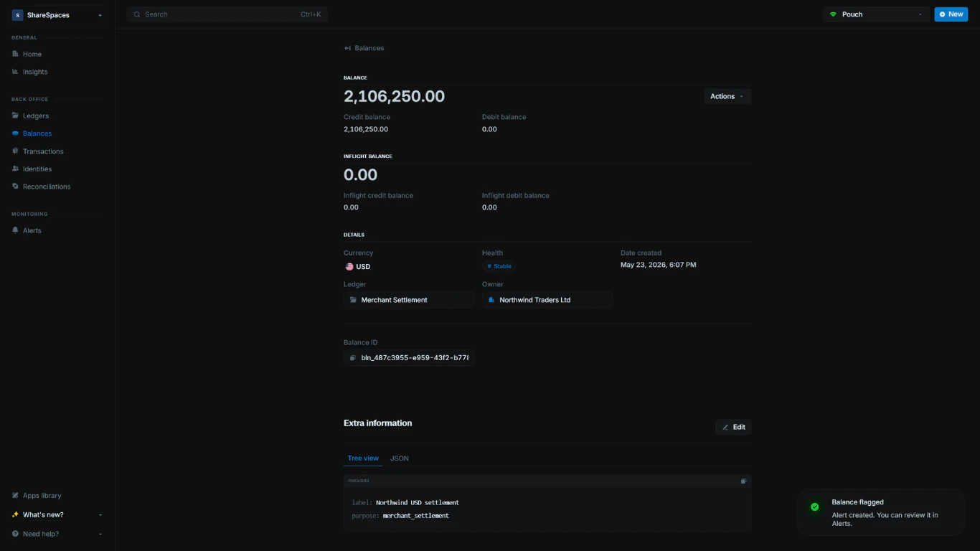Click the Identities people icon
980x551 pixels.
click(16, 169)
